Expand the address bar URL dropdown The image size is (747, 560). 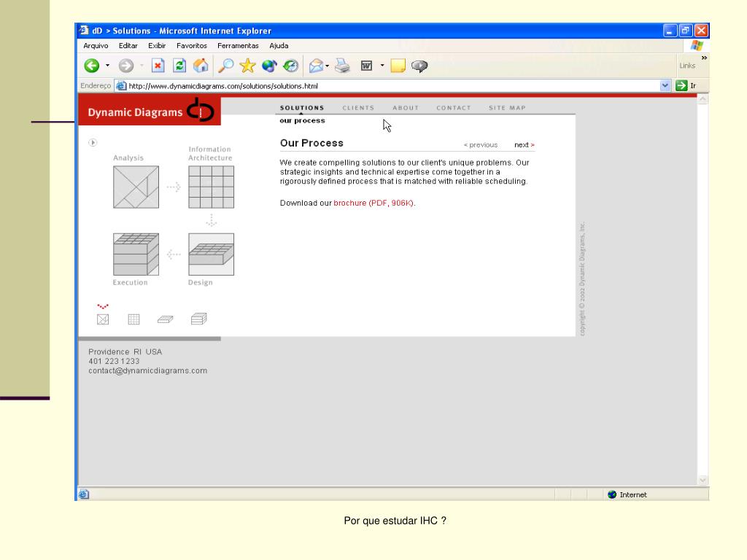coord(665,86)
